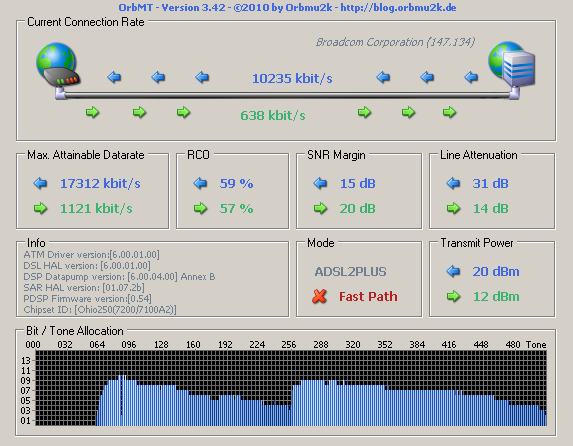
Task: Click the server globe icon
Action: 512,64
